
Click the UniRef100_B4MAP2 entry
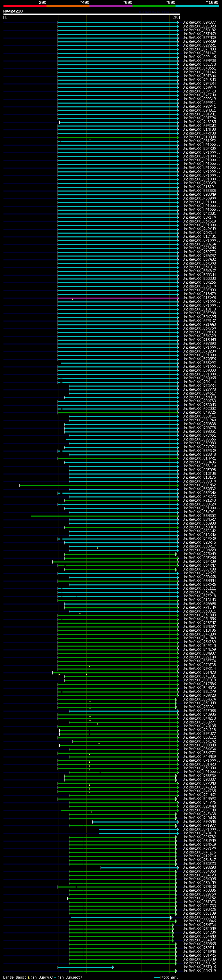199,799
